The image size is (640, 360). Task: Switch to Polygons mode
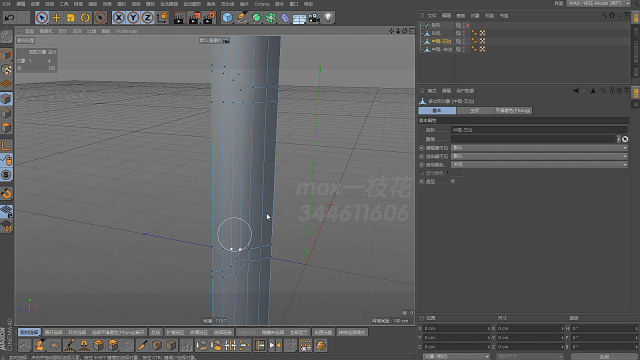(x=6, y=127)
